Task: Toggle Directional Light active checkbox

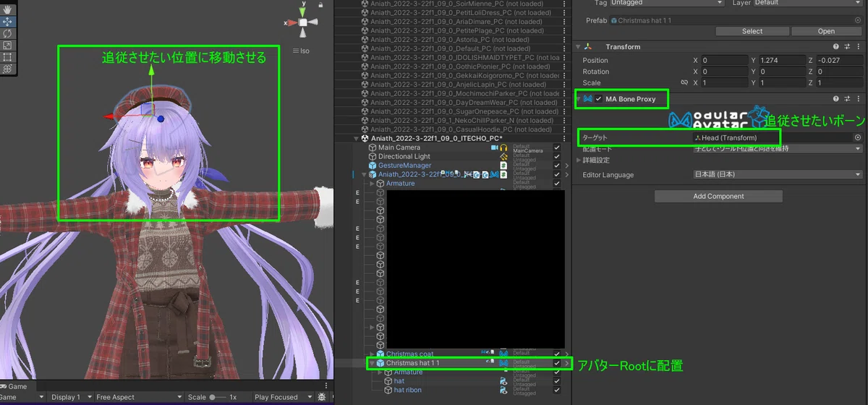Action: 556,157
